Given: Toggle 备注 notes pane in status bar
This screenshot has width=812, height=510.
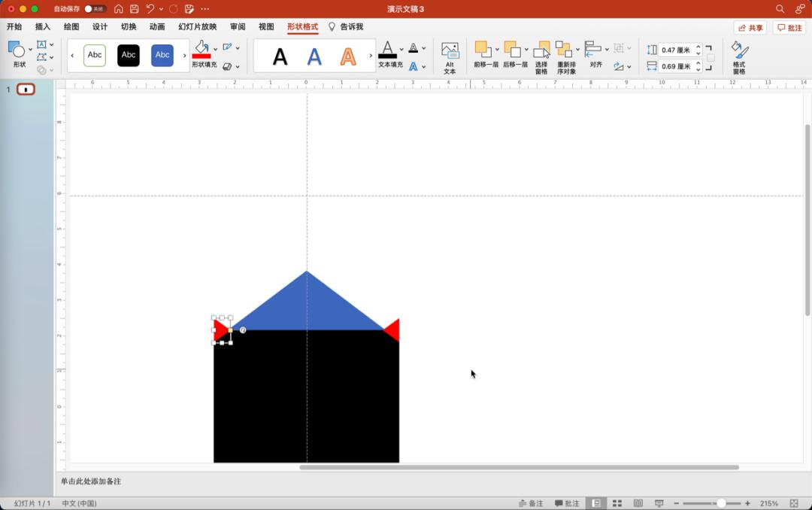Looking at the screenshot, I should 531,503.
